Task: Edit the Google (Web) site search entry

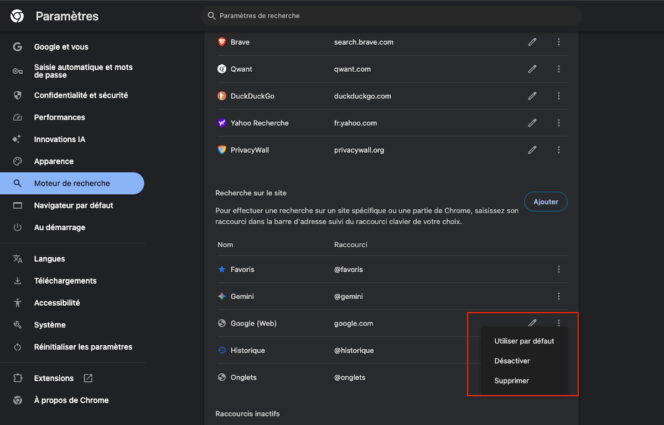Action: [532, 323]
